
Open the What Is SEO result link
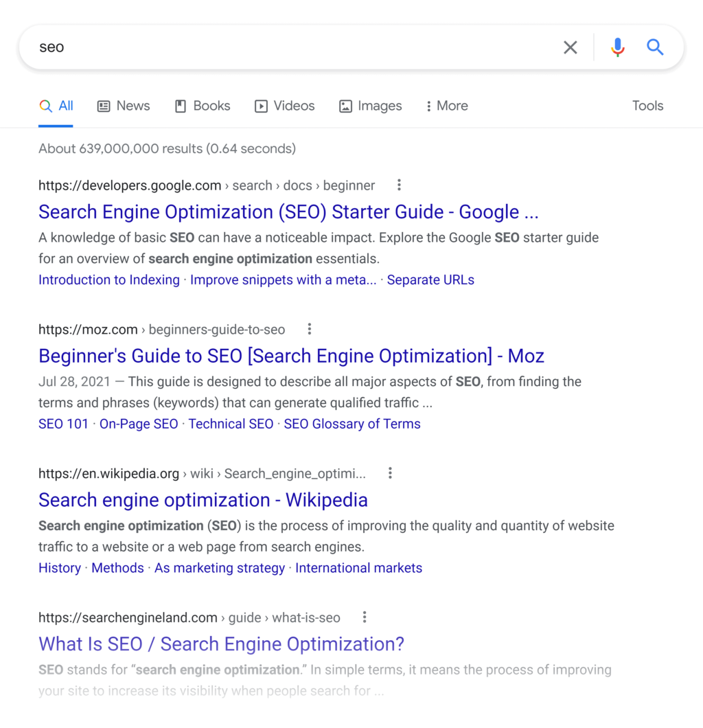click(x=221, y=644)
